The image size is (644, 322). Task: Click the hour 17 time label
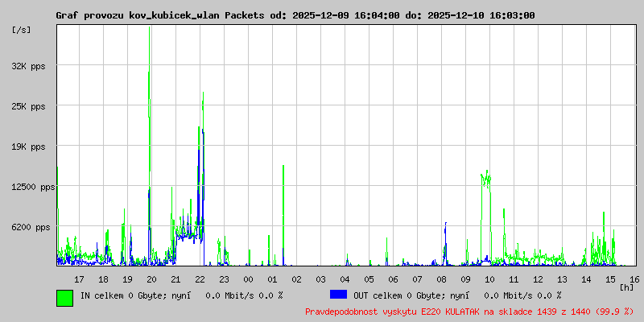pos(79,279)
